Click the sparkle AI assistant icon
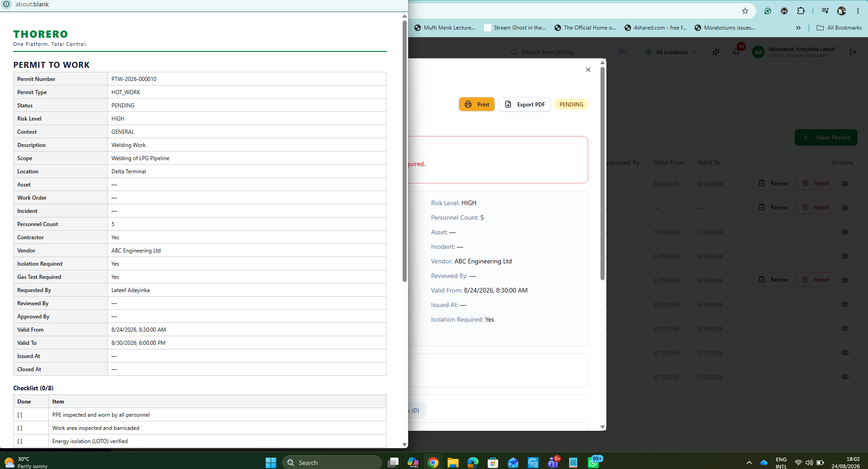 pyautogui.click(x=716, y=52)
